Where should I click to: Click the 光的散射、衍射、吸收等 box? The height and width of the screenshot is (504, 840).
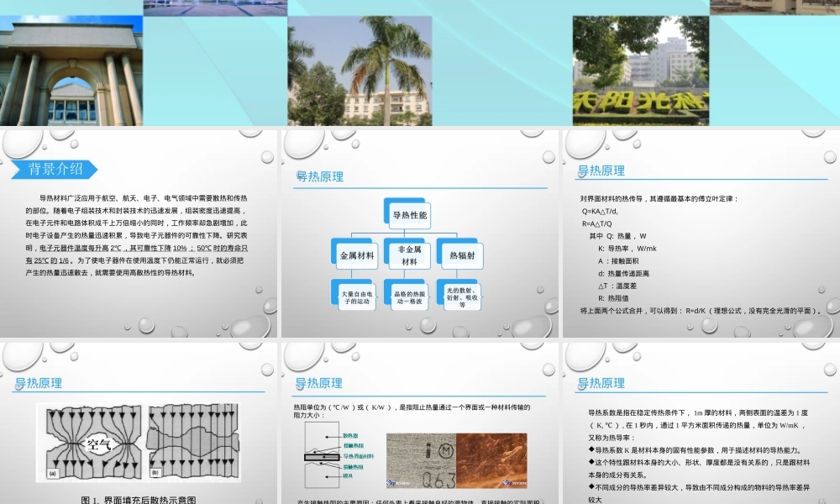pos(461,296)
